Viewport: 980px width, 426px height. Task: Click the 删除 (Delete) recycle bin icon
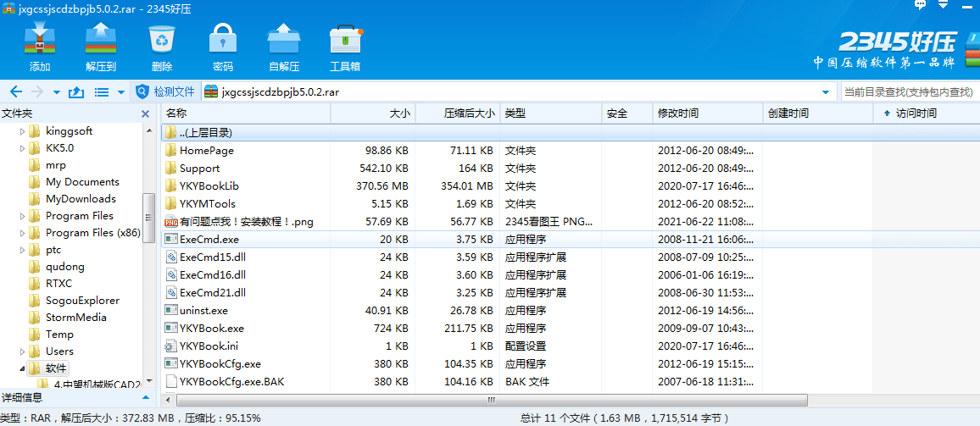point(163,39)
